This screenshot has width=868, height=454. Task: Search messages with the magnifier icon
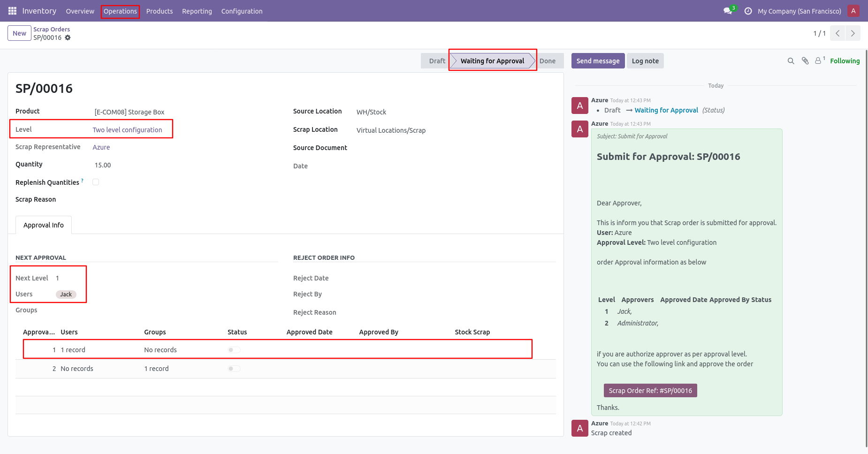tap(791, 61)
